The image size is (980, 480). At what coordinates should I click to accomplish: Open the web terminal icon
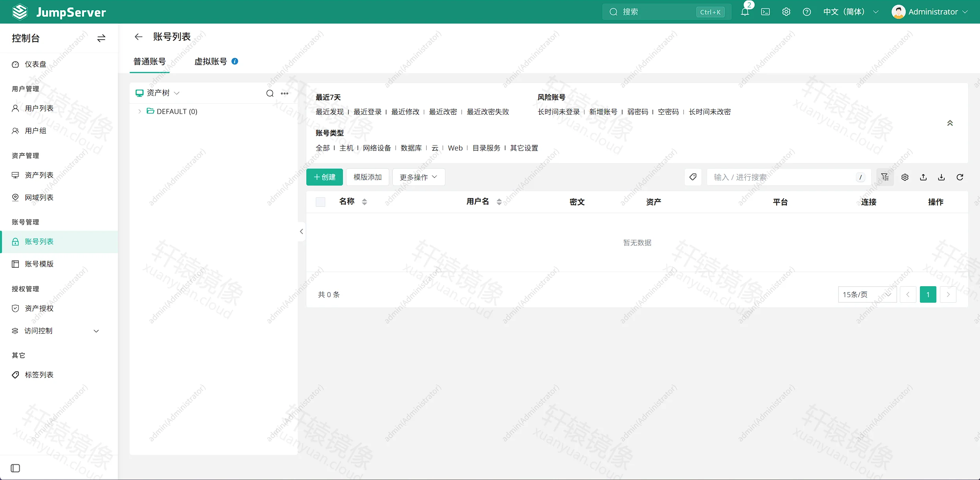(x=765, y=12)
